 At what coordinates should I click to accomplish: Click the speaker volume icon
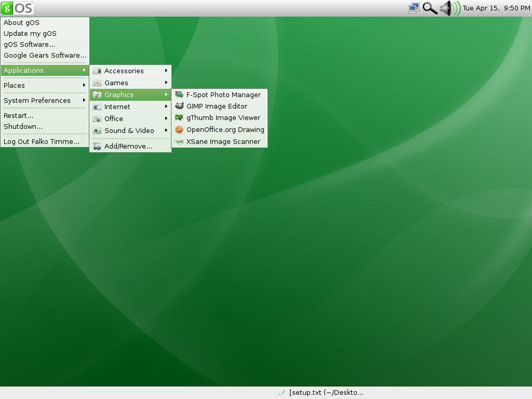coord(450,8)
